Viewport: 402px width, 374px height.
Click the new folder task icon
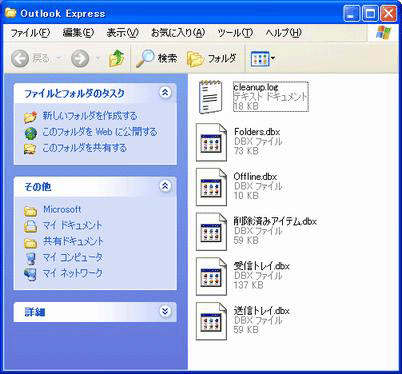click(30, 117)
